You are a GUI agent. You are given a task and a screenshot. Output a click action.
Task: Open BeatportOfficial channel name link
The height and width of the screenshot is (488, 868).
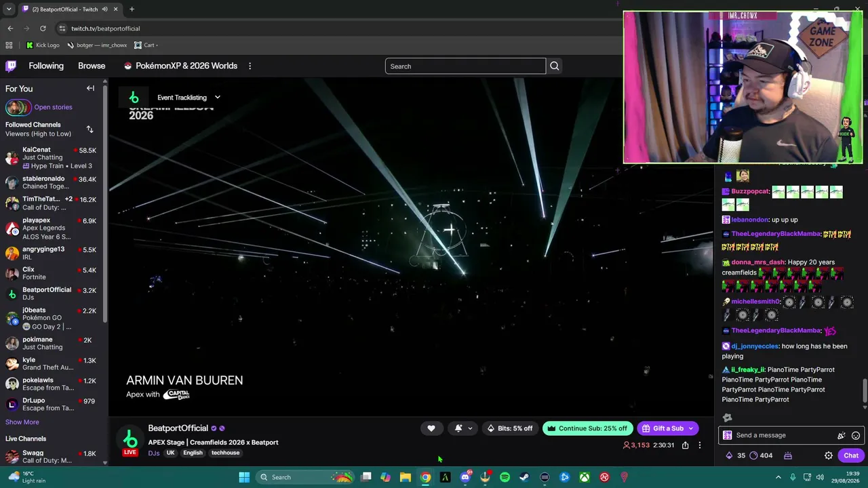pyautogui.click(x=178, y=428)
